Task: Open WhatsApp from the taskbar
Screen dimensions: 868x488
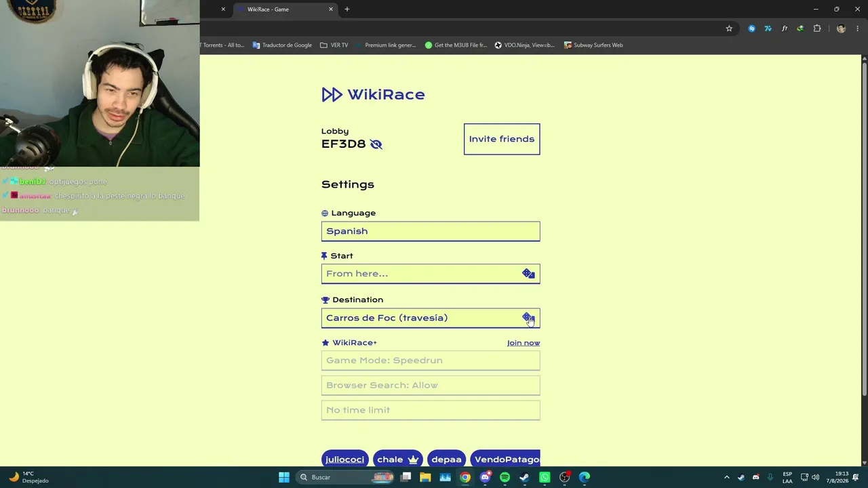Action: (545, 477)
